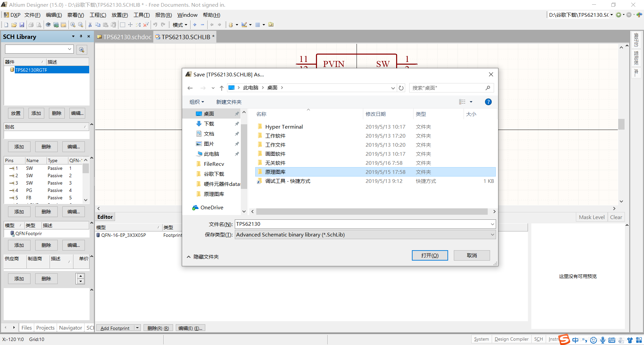Select the 原理图库 folder in file list
The height and width of the screenshot is (345, 644).
pyautogui.click(x=375, y=172)
